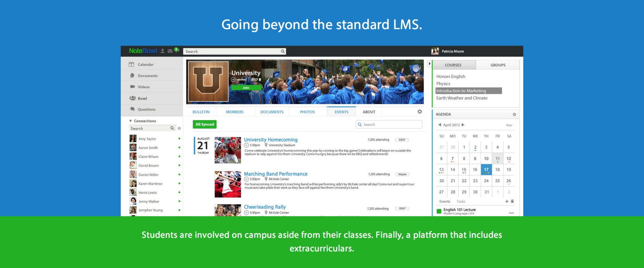This screenshot has height=268, width=644.
Task: Open notifications with the green 2 badge
Action: point(176,50)
